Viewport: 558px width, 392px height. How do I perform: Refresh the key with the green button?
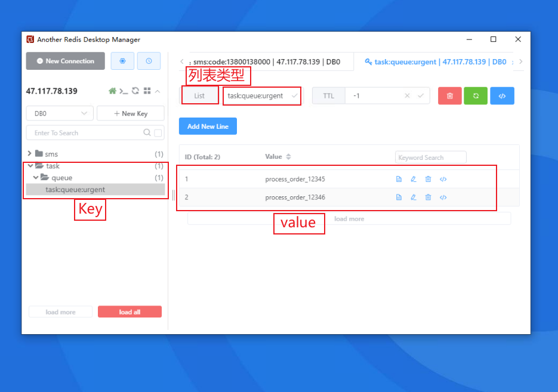point(476,95)
